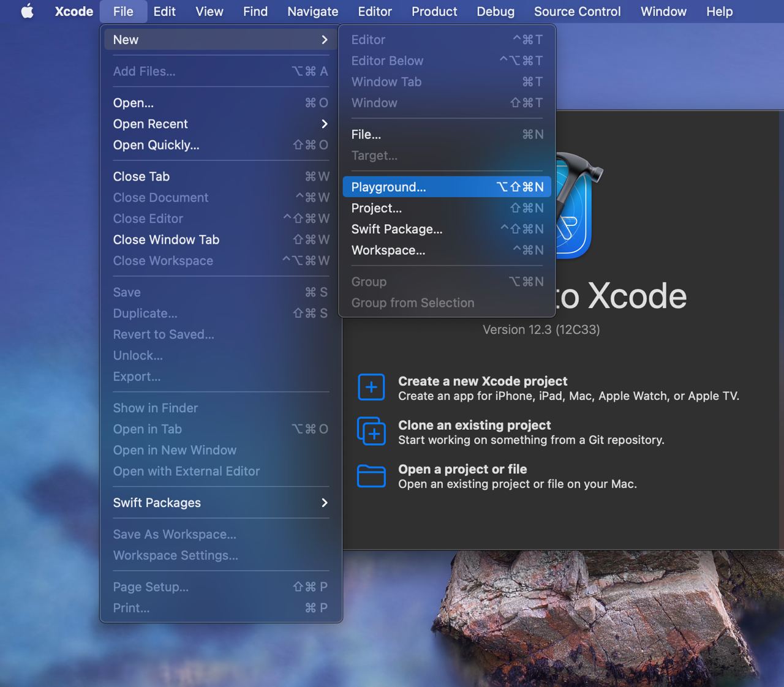The width and height of the screenshot is (784, 687).
Task: Click the disabled Print... menu item
Action: click(221, 609)
